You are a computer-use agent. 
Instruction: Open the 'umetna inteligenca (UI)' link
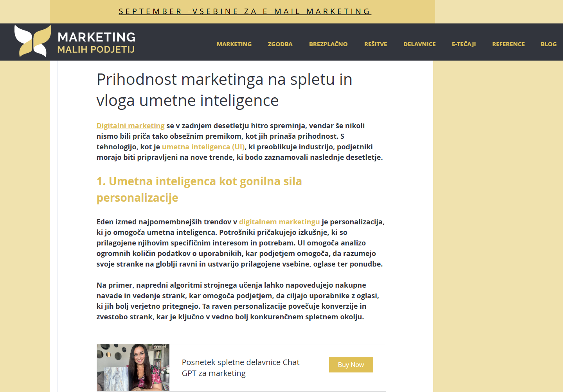pos(203,147)
